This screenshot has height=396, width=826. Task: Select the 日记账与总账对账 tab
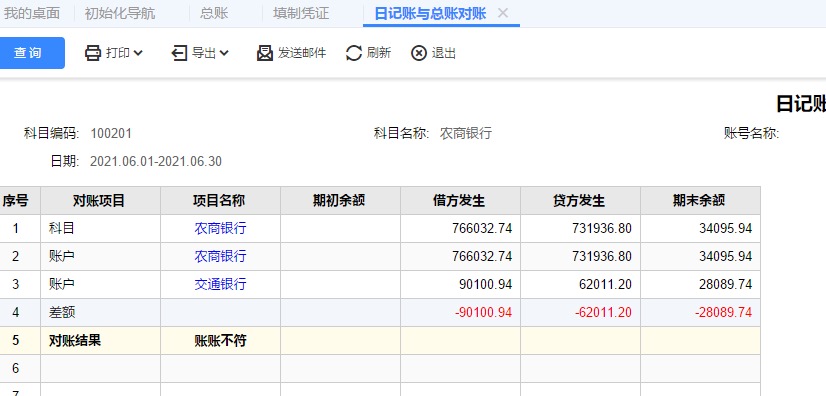430,13
